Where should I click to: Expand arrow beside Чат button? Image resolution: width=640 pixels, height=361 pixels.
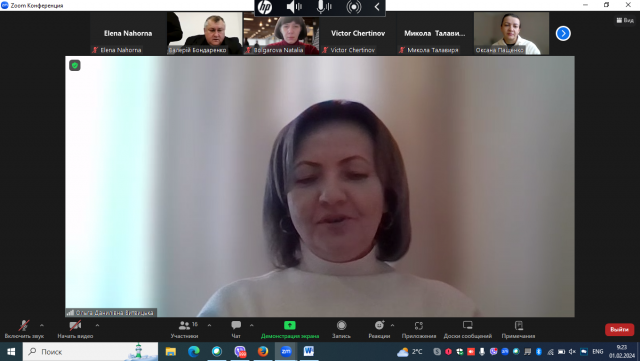[251, 325]
